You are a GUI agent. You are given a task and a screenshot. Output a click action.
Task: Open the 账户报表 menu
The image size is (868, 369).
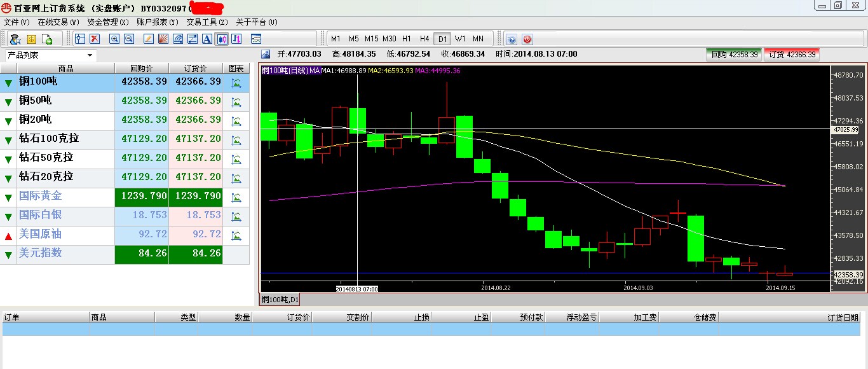pos(158,22)
